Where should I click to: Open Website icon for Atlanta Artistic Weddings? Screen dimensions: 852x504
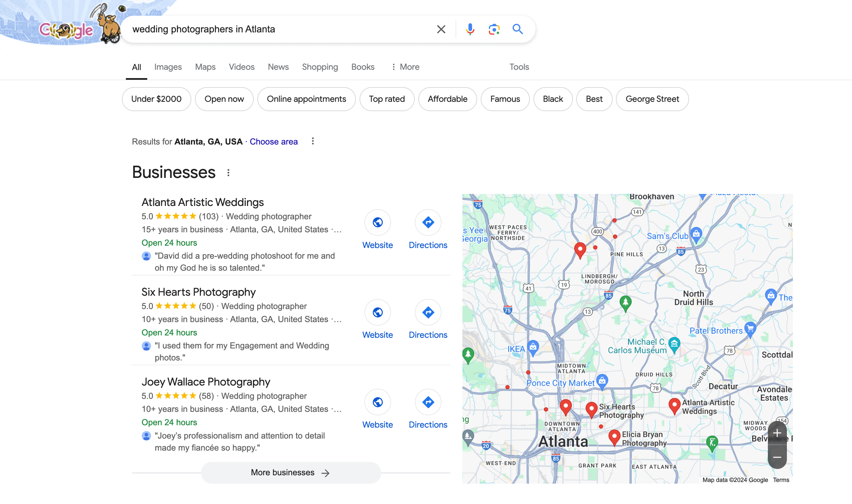point(377,222)
